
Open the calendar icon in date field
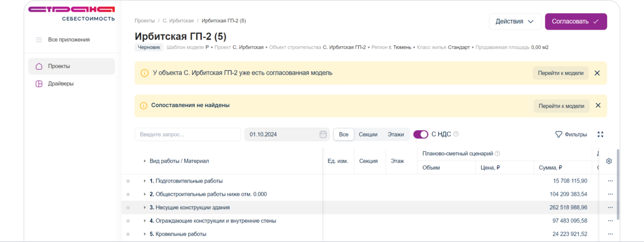pyautogui.click(x=323, y=134)
